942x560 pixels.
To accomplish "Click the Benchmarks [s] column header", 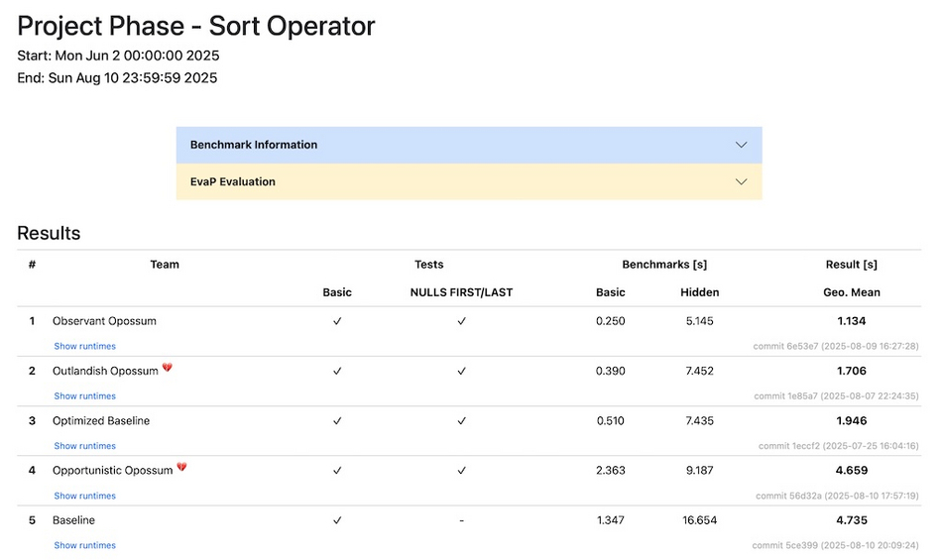I will coord(664,265).
